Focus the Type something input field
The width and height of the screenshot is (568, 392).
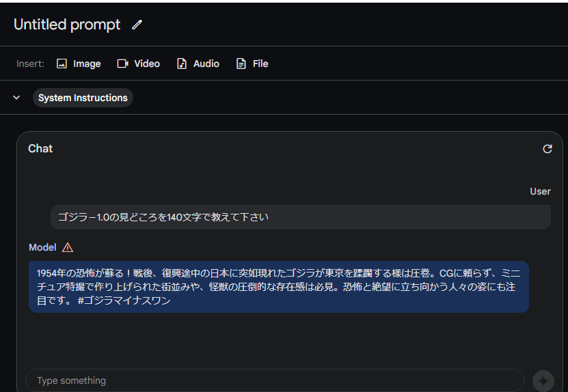coord(275,380)
